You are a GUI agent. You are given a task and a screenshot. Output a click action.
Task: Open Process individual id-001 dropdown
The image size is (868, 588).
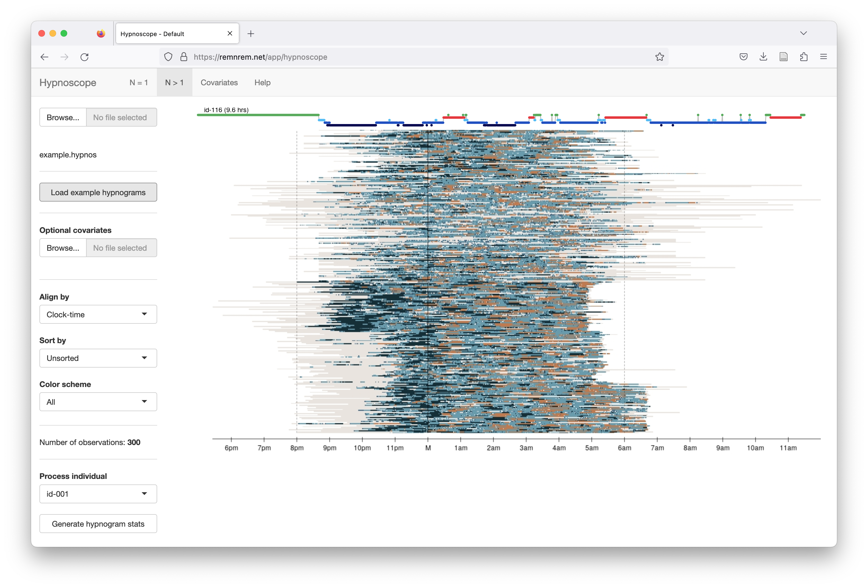tap(98, 494)
